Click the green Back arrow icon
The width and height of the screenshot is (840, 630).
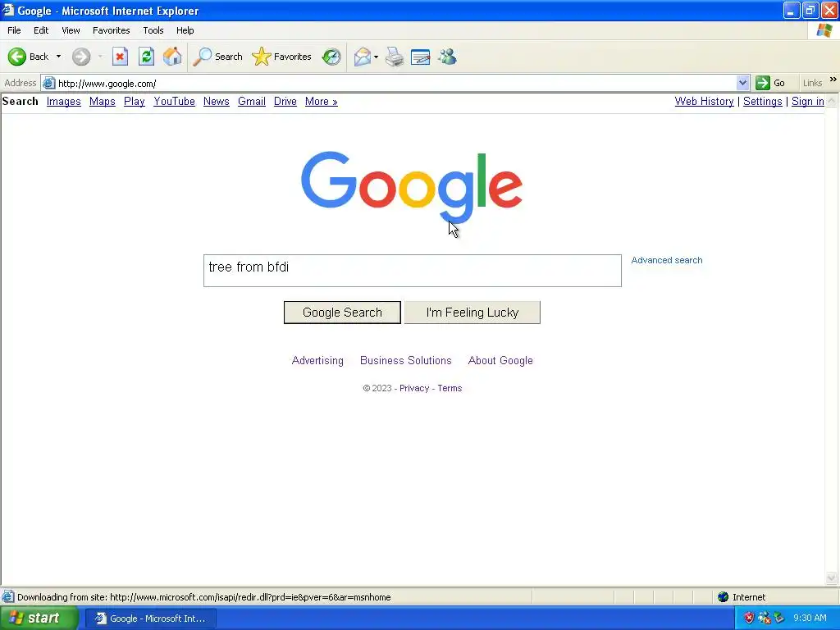(17, 57)
